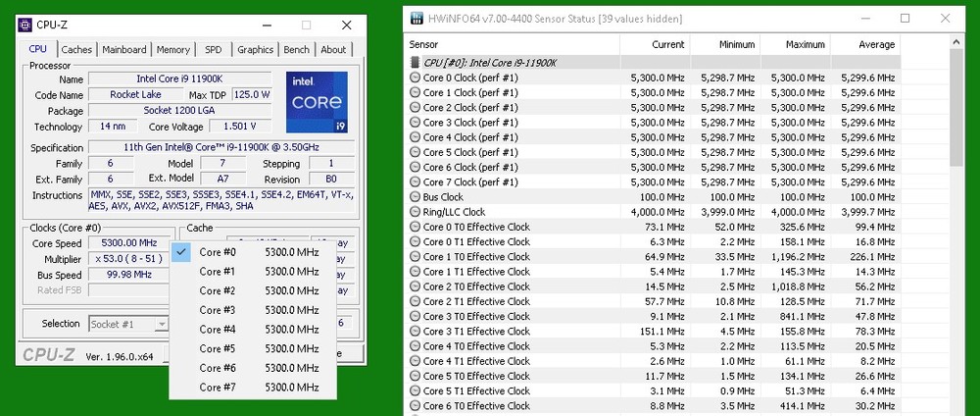
Task: Click the HWiNFO vertical scrollbar thumb
Action: 956,108
